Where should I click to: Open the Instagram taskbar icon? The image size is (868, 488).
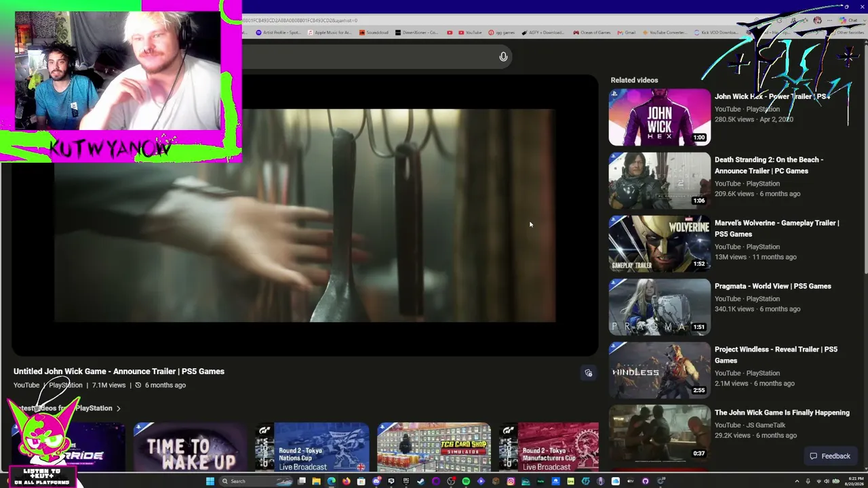pyautogui.click(x=511, y=481)
